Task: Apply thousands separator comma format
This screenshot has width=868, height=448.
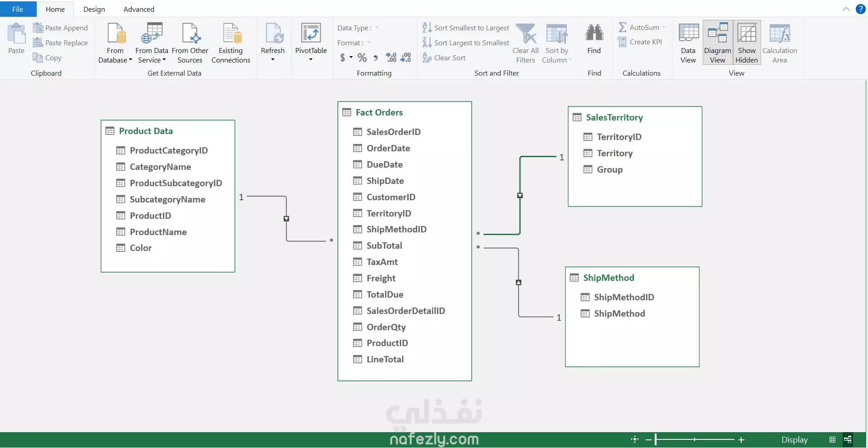Action: tap(375, 58)
